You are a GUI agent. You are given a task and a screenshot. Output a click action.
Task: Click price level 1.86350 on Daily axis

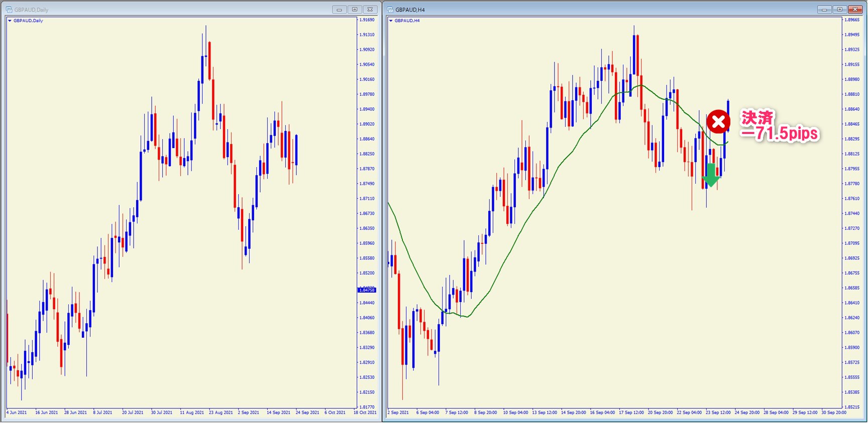tap(367, 228)
